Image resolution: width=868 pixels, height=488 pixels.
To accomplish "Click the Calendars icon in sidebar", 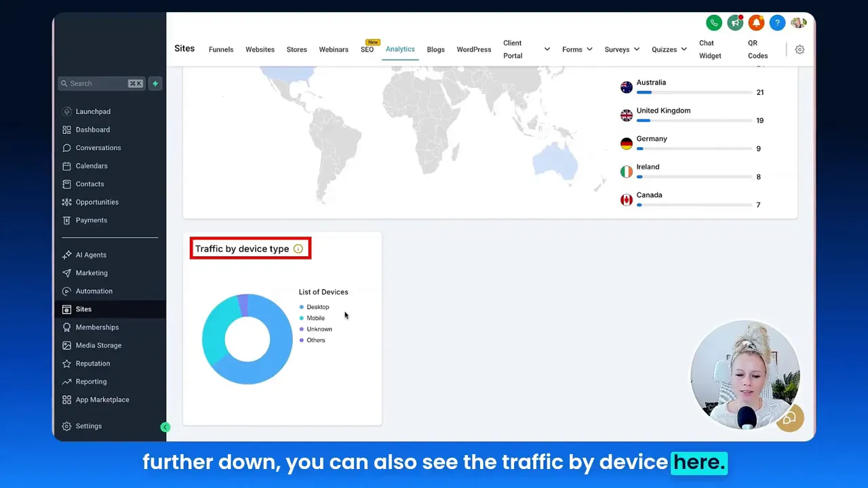I will point(66,166).
